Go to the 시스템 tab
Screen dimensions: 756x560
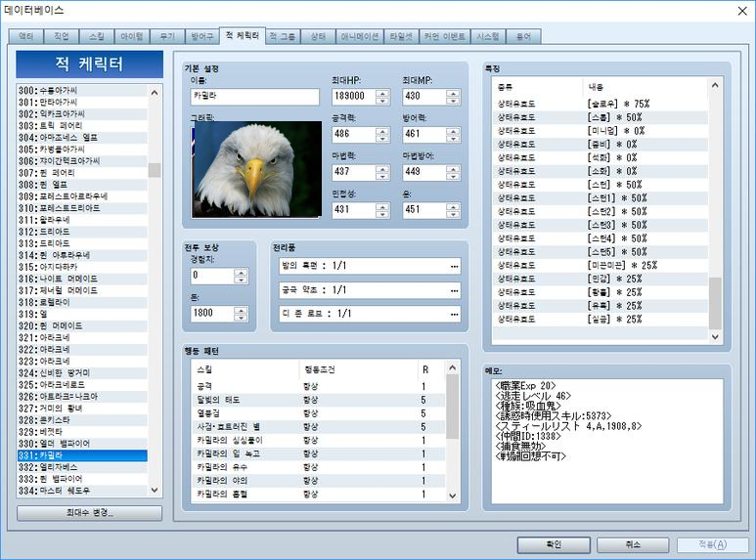coord(488,36)
